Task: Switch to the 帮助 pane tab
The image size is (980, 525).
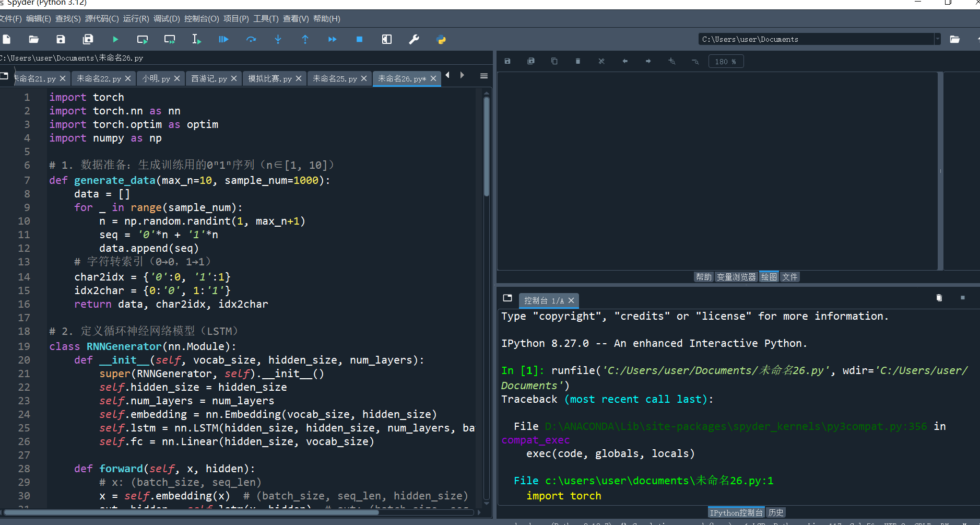Action: point(704,277)
